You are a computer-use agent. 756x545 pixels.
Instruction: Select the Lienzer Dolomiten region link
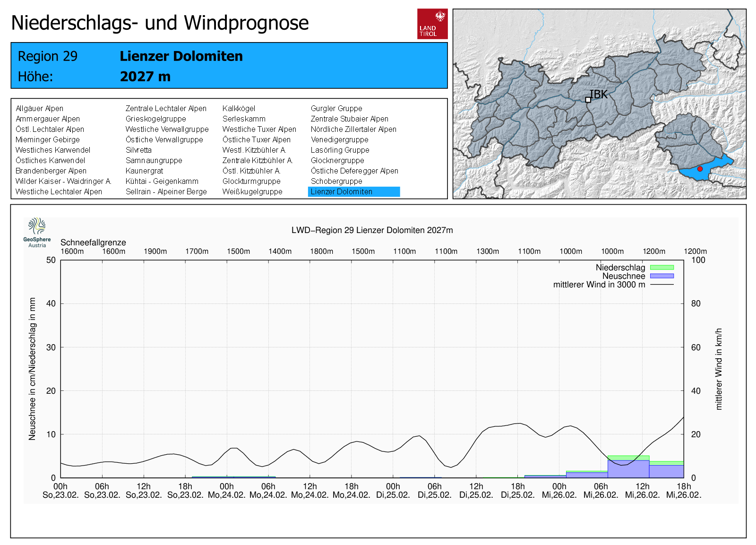coord(342,191)
